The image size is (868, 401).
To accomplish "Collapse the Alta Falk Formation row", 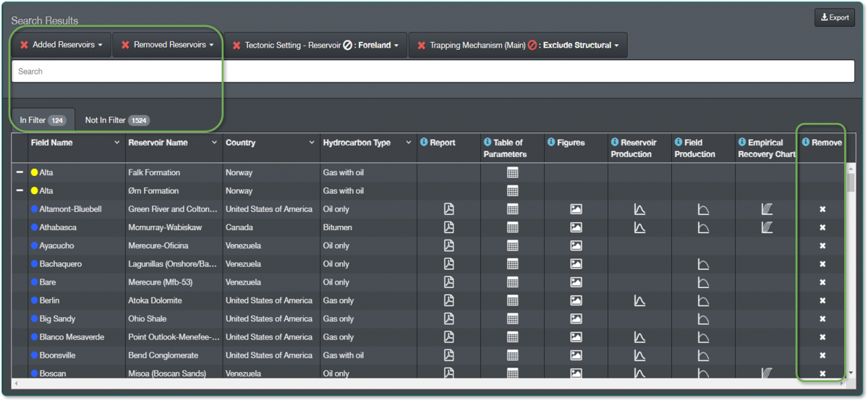I will point(20,173).
